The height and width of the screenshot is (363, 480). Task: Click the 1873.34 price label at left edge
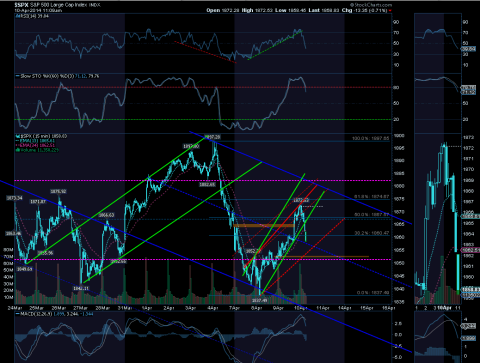pos(14,198)
